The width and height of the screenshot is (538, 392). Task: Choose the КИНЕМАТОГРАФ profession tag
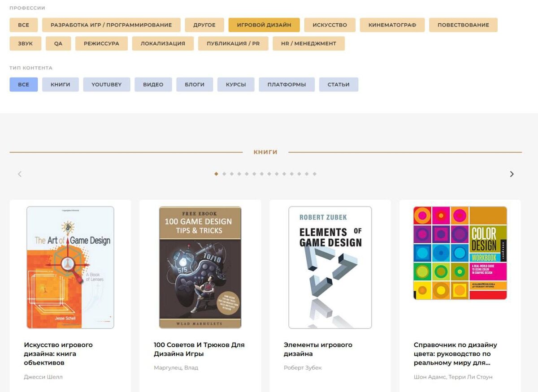coord(392,25)
